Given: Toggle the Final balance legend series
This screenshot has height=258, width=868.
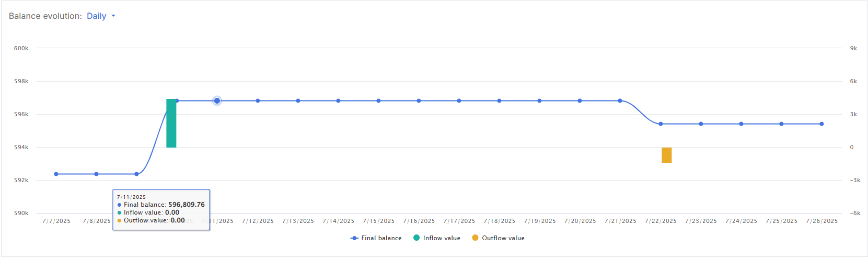Looking at the screenshot, I should pyautogui.click(x=381, y=238).
